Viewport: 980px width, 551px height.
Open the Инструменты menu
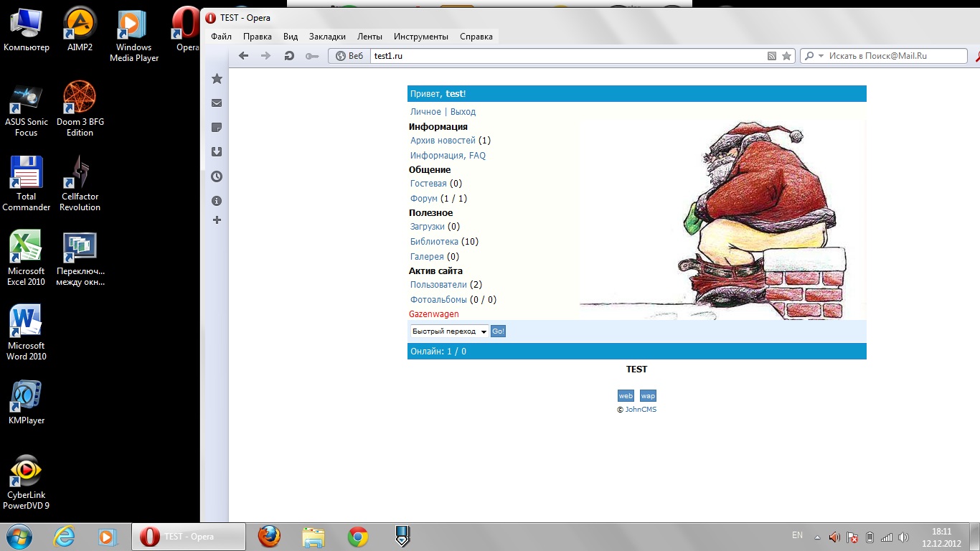[420, 37]
